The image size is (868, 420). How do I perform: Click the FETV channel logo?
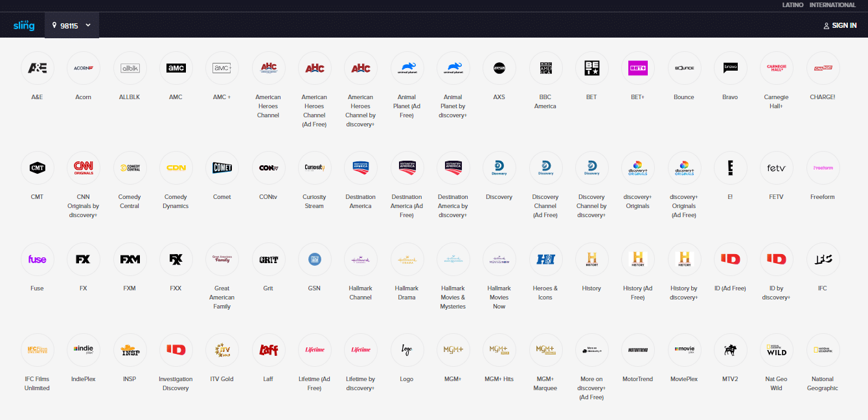777,168
